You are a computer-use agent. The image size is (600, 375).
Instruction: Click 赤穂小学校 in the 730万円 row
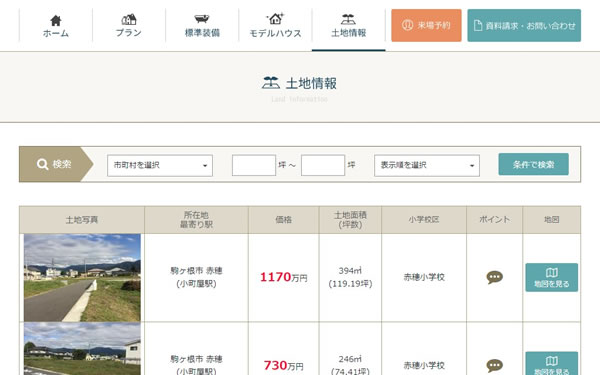tap(424, 365)
